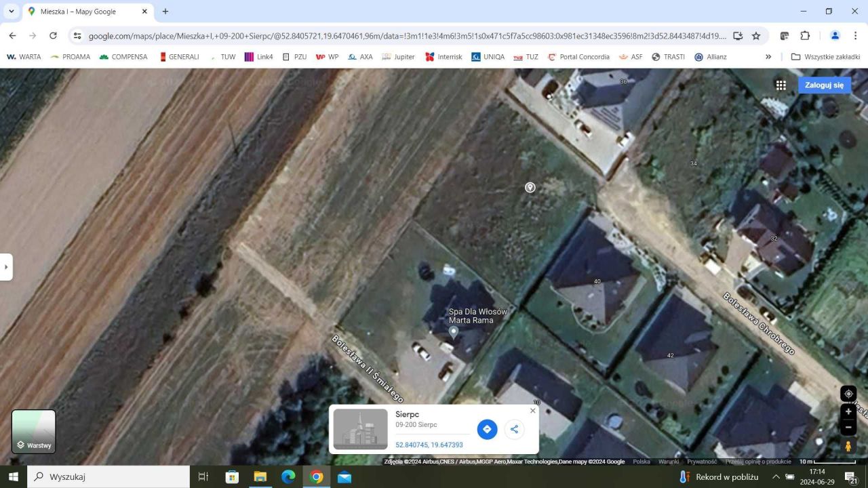Open the GENERALI bookmark
The height and width of the screenshot is (488, 868).
tap(179, 57)
